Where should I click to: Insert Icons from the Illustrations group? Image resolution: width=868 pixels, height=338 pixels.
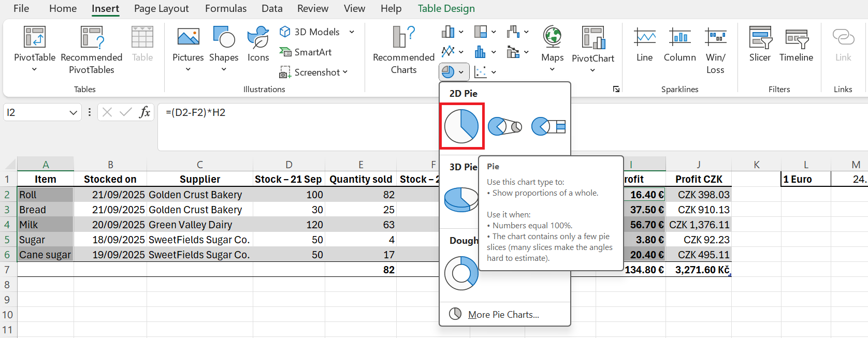coord(258,45)
